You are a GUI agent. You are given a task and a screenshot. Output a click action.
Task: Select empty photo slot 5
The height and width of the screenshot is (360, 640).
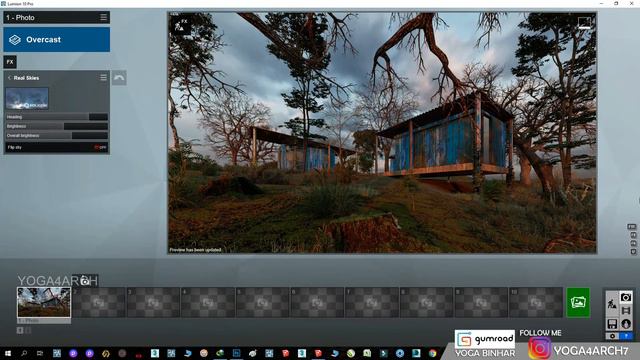[x=263, y=302]
